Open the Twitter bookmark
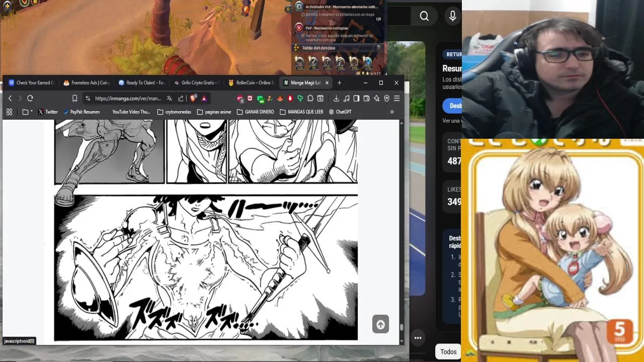 pos(48,112)
